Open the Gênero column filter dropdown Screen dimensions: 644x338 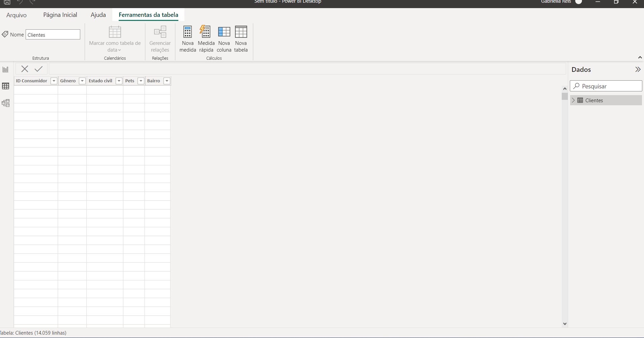click(82, 81)
